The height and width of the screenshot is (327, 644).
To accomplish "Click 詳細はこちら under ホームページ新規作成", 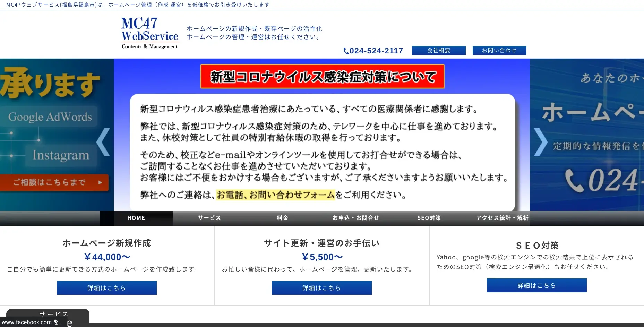I will 106,287.
